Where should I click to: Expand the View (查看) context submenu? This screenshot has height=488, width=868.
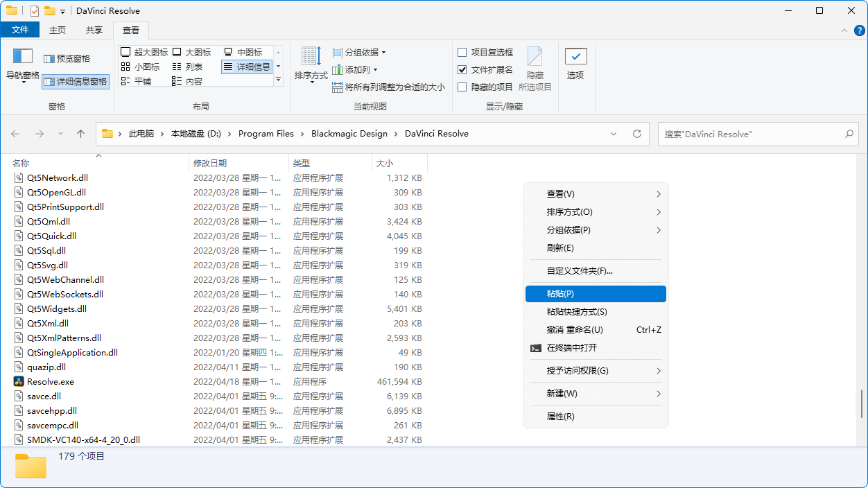(596, 194)
